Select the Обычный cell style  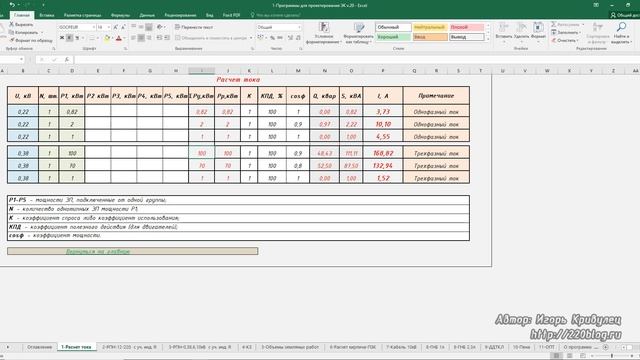pyautogui.click(x=393, y=27)
